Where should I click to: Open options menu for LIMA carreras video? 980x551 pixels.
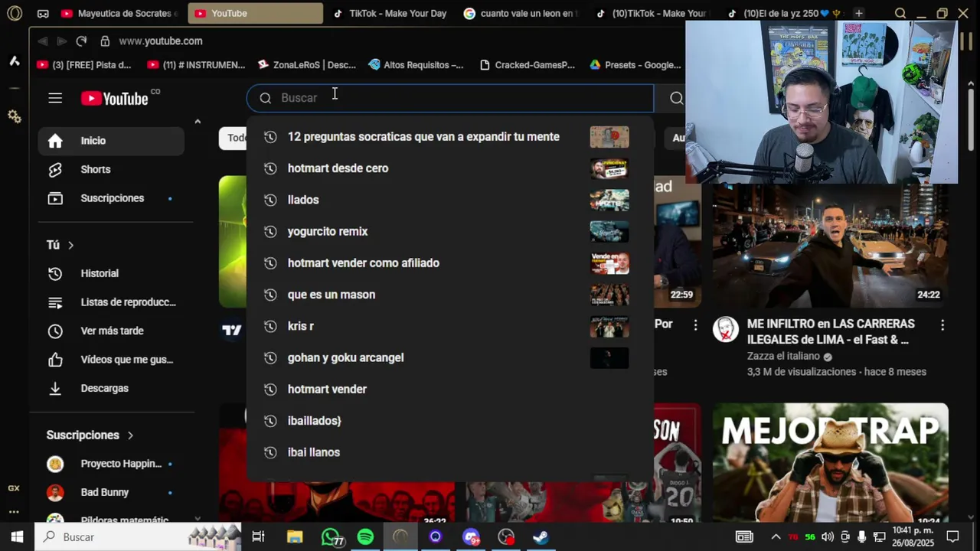[x=942, y=325]
